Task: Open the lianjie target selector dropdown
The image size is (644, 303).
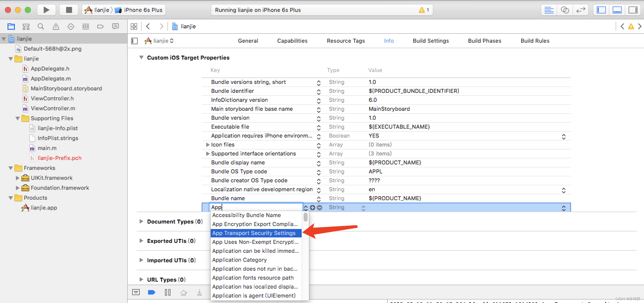Action: click(159, 41)
